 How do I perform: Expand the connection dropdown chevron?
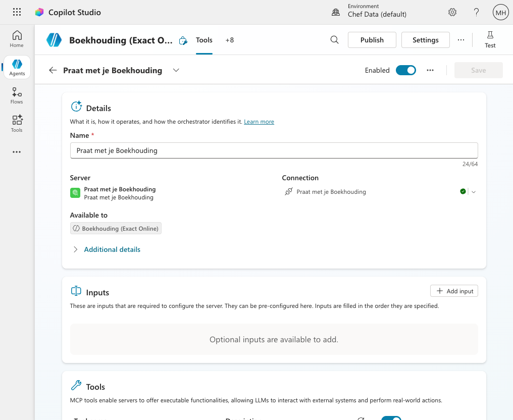pyautogui.click(x=474, y=192)
